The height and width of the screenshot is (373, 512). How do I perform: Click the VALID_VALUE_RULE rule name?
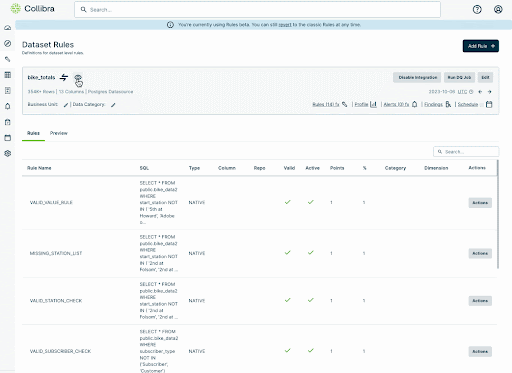(x=51, y=203)
